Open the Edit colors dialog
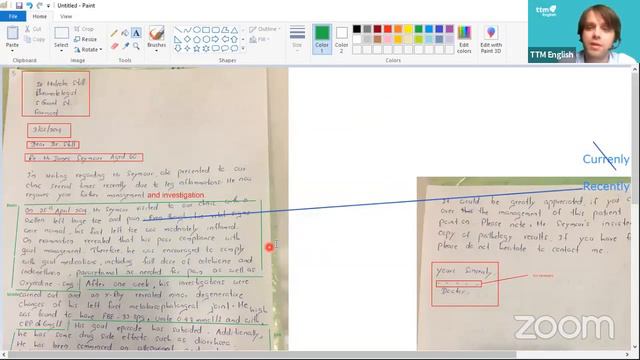Viewport: 640px width, 360px height. coord(464,39)
